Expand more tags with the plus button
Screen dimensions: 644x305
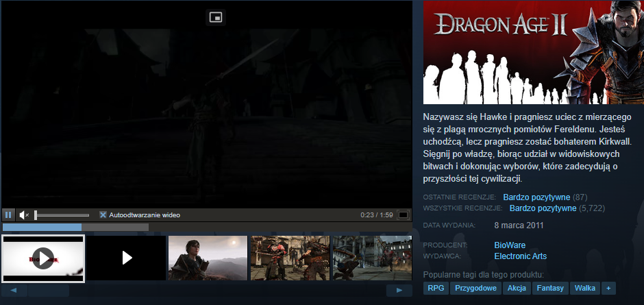pyautogui.click(x=607, y=288)
